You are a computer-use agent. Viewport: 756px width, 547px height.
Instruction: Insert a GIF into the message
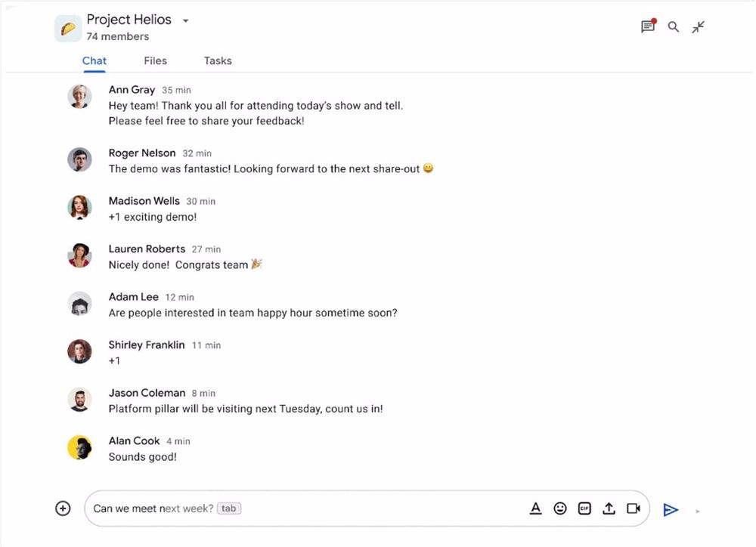pyautogui.click(x=584, y=508)
